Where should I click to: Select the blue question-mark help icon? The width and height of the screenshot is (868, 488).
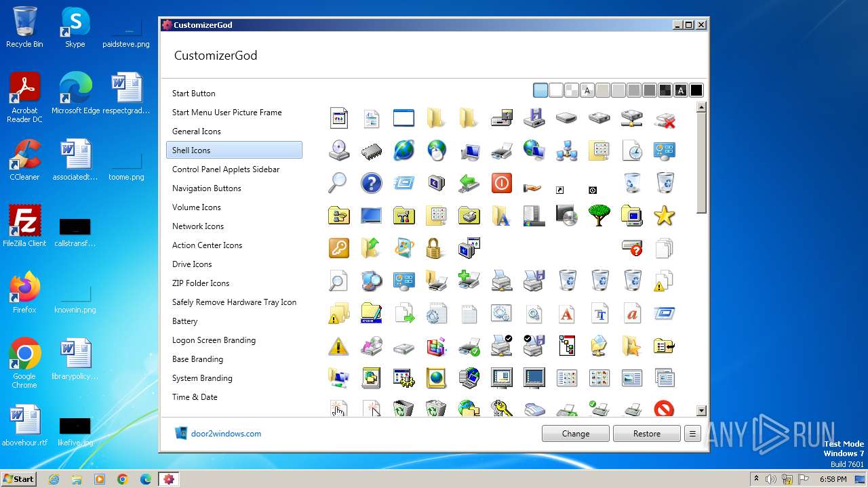pos(371,183)
